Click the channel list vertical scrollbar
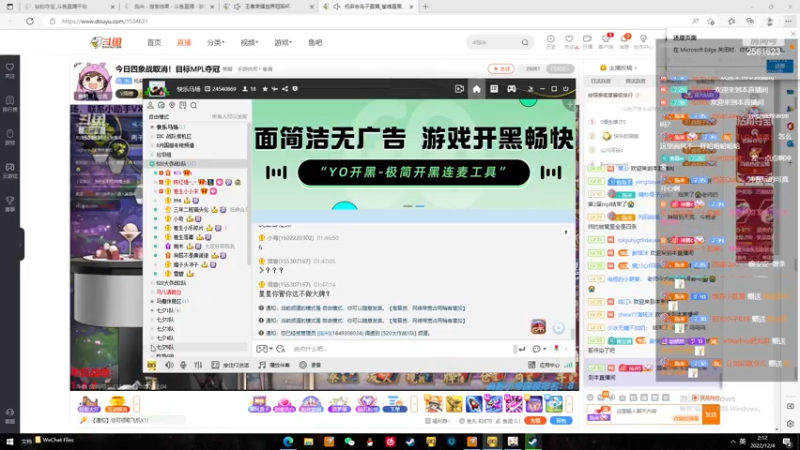 pyautogui.click(x=248, y=194)
